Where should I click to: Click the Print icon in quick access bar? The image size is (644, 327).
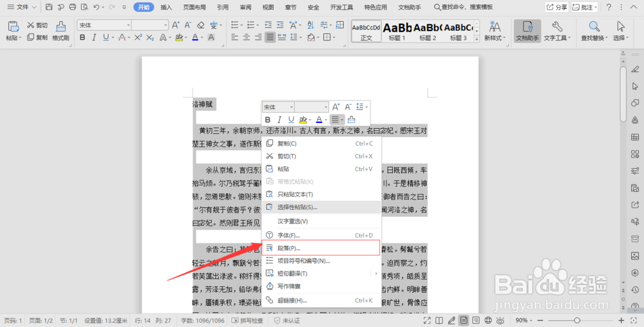click(73, 7)
